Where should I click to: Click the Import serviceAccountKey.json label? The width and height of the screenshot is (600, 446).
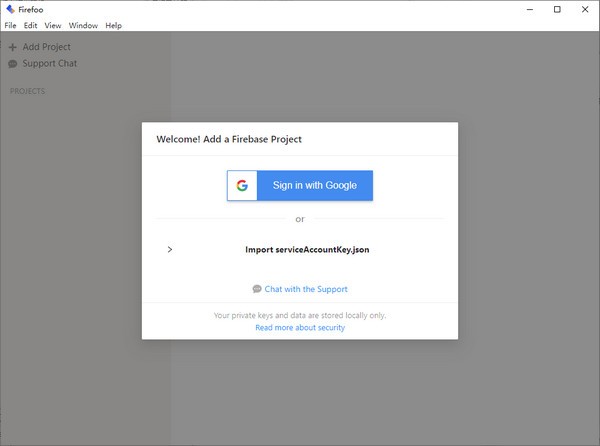click(307, 249)
